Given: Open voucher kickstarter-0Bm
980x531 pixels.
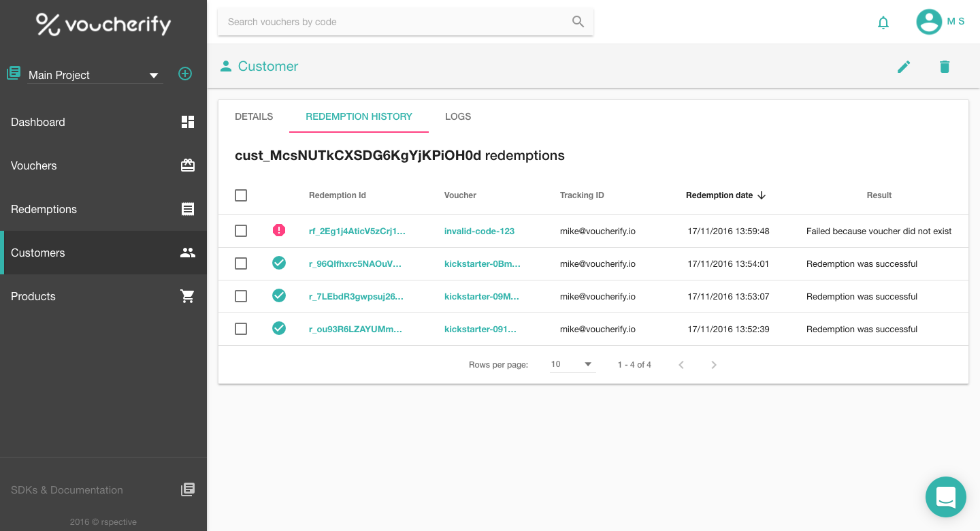Looking at the screenshot, I should coord(482,263).
